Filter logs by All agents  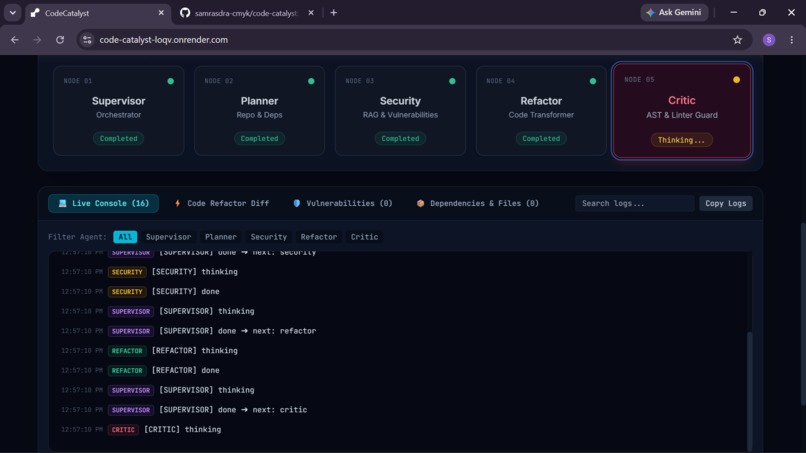pos(125,237)
